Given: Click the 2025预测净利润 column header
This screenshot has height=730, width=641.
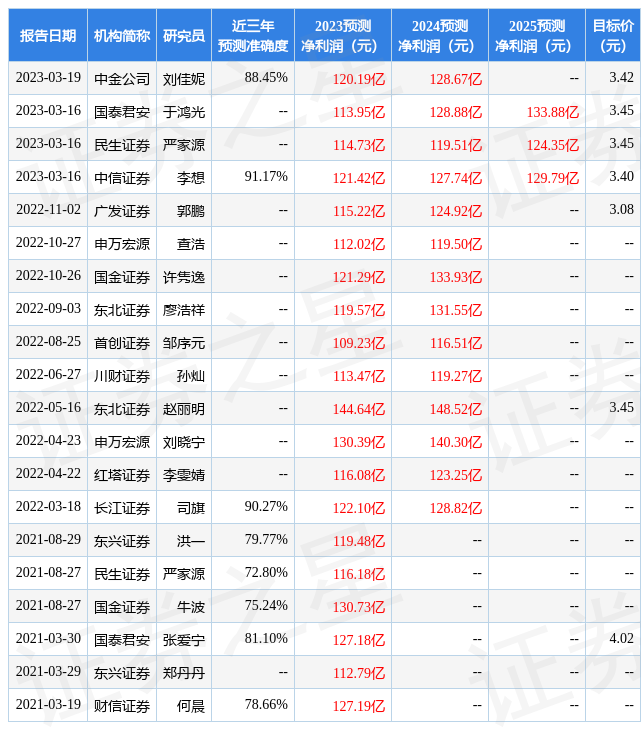Looking at the screenshot, I should 537,35.
